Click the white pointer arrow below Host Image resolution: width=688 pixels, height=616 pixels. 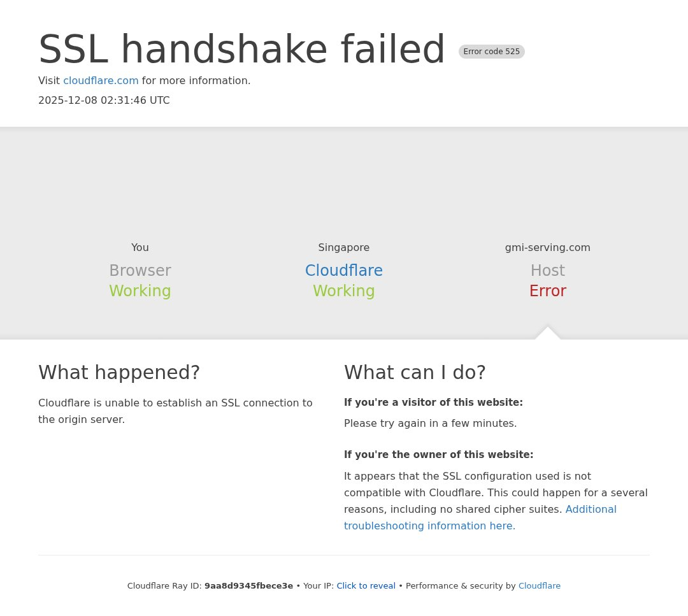pos(547,334)
